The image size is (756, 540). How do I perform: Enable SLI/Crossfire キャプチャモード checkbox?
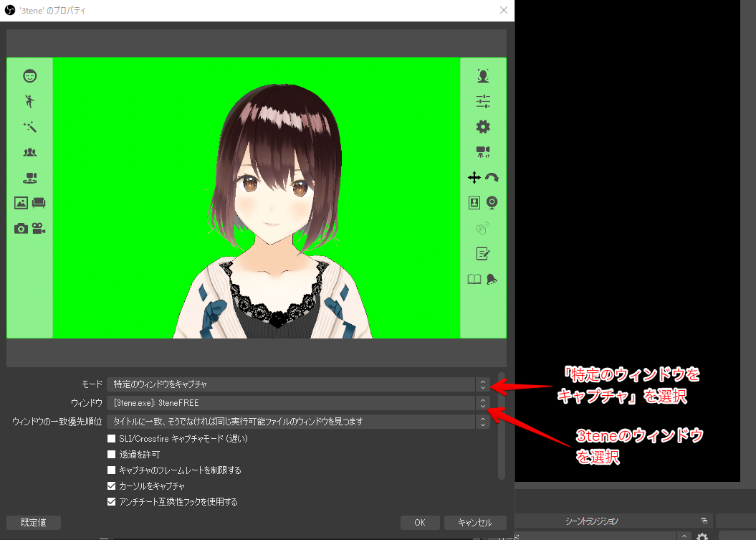point(112,438)
